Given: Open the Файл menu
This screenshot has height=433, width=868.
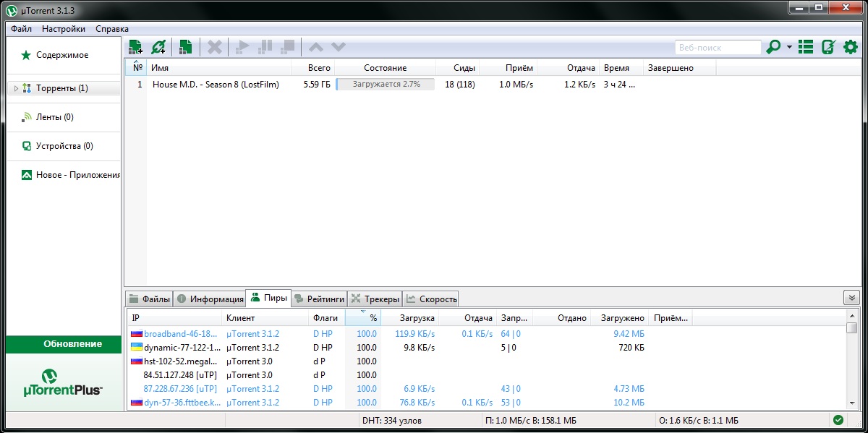Looking at the screenshot, I should click(21, 29).
